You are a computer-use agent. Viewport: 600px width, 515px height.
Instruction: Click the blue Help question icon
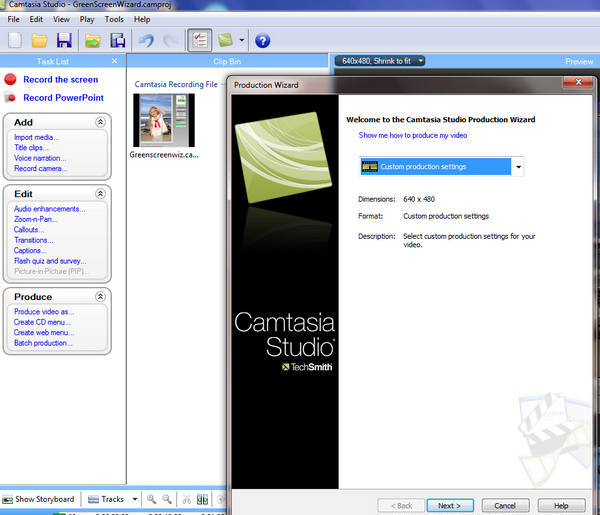(262, 41)
